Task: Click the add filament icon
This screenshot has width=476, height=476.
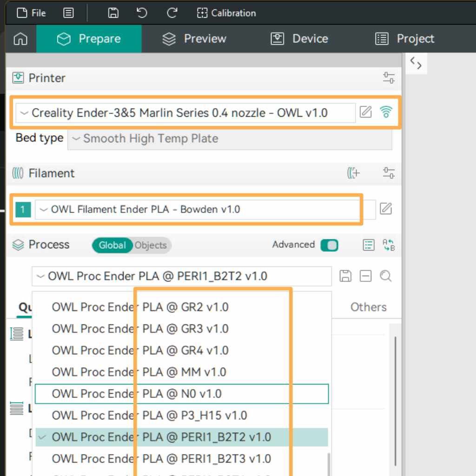Action: [x=353, y=173]
